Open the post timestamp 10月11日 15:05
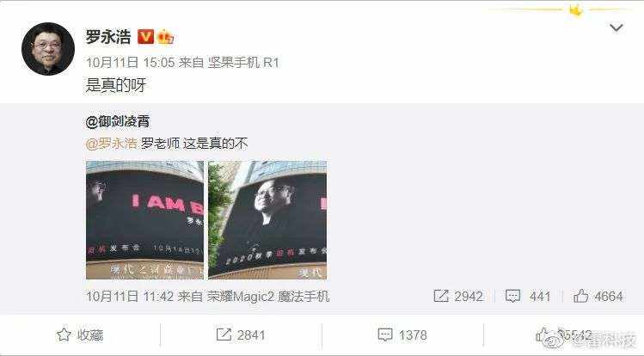The width and height of the screenshot is (644, 356). (x=130, y=63)
